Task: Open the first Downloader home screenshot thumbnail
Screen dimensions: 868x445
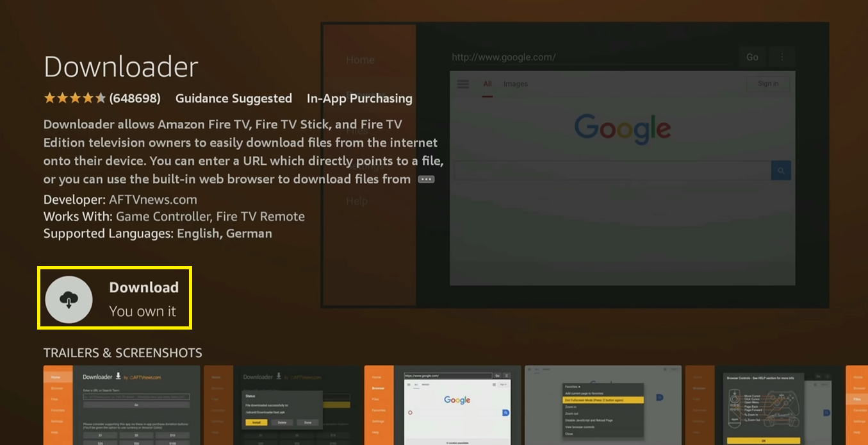Action: [122, 405]
